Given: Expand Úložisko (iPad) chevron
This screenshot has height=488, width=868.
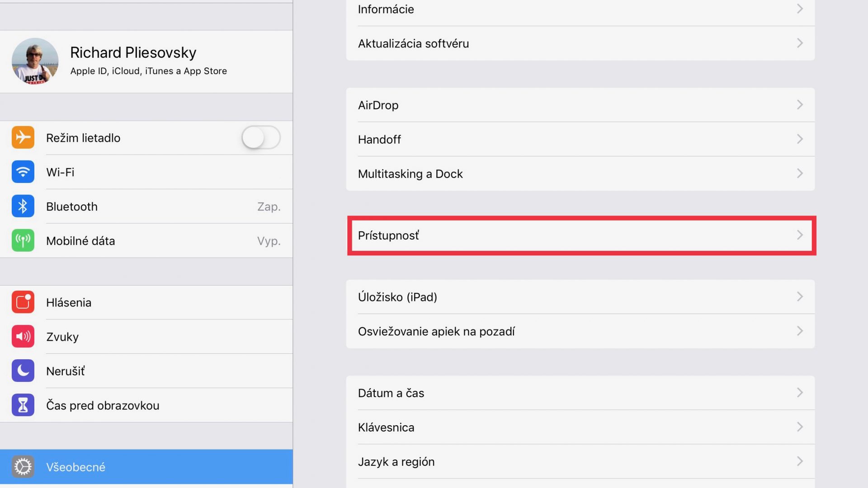Looking at the screenshot, I should coord(800,296).
